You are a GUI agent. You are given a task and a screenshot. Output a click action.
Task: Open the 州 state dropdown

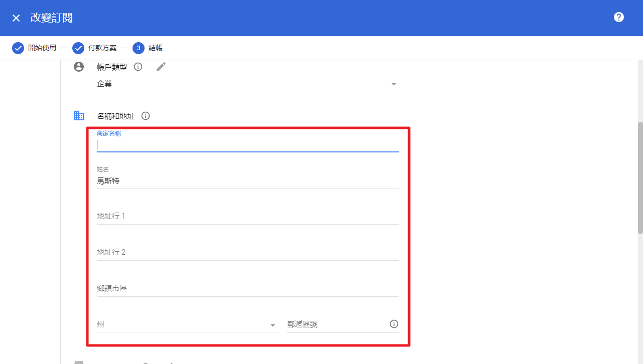[x=187, y=324]
